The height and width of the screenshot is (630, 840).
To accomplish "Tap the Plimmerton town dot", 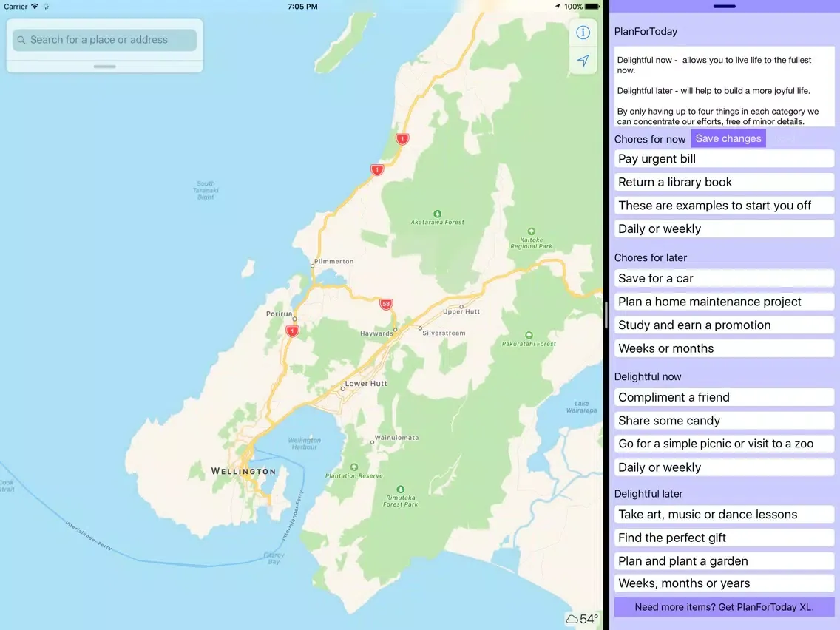I will 312,265.
